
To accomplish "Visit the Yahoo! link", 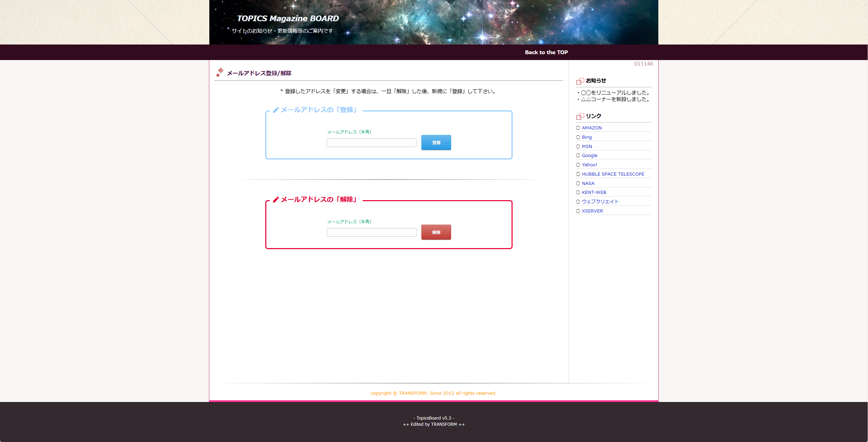I will (589, 165).
